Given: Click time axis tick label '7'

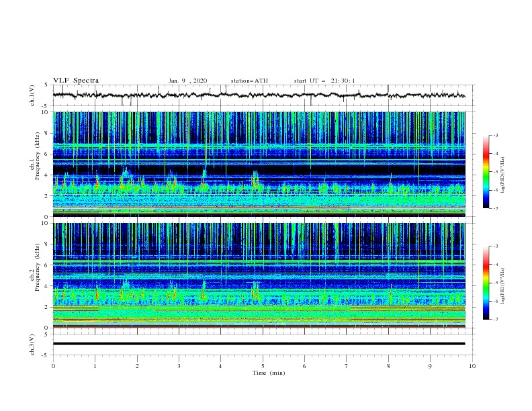Looking at the screenshot, I should click(x=347, y=366).
